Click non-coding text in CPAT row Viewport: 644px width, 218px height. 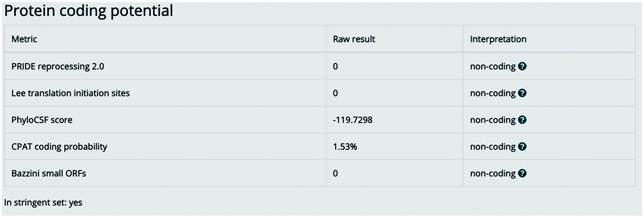click(x=493, y=147)
